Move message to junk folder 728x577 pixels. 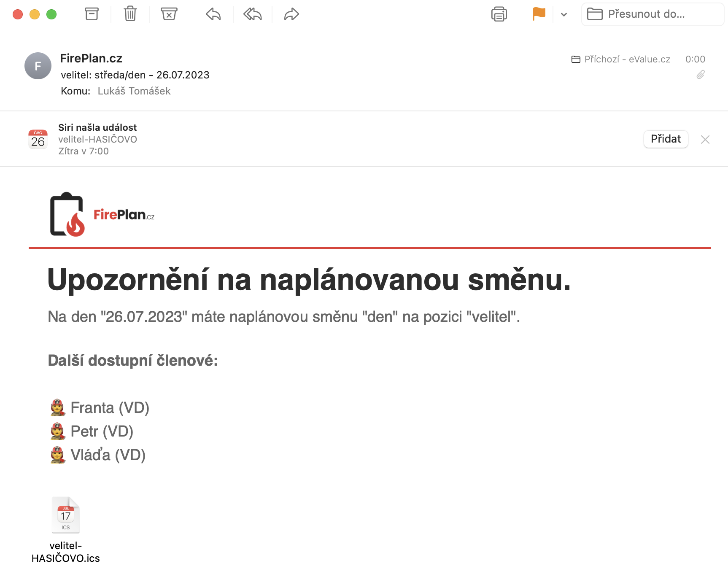click(x=169, y=14)
